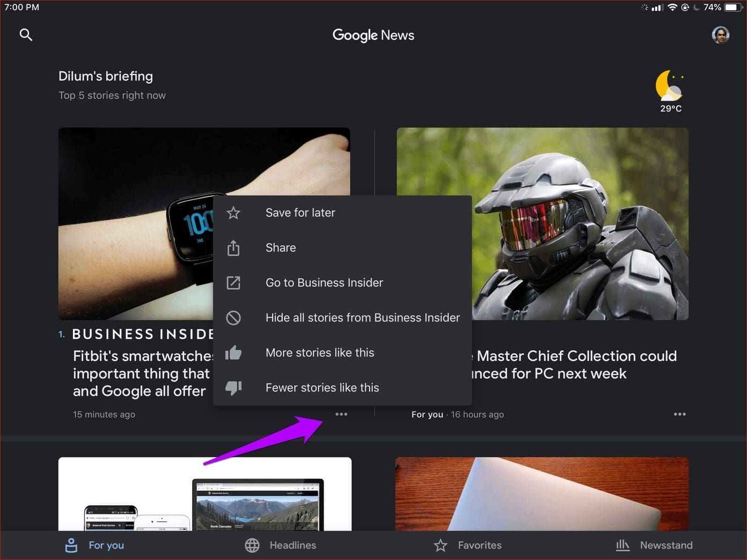Viewport: 747px width, 560px height.
Task: Tap the cellular signal bars icon
Action: click(x=657, y=8)
